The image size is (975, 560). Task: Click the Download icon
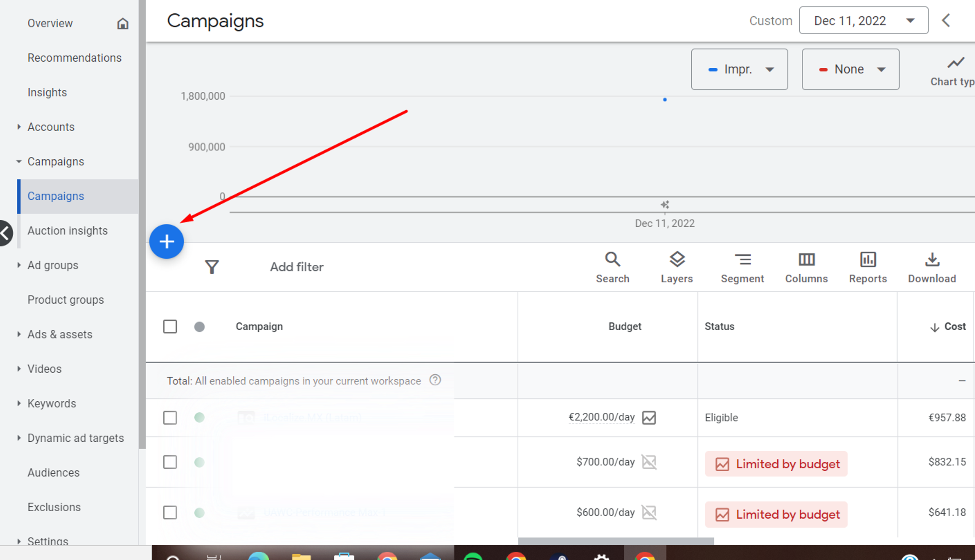point(932,267)
